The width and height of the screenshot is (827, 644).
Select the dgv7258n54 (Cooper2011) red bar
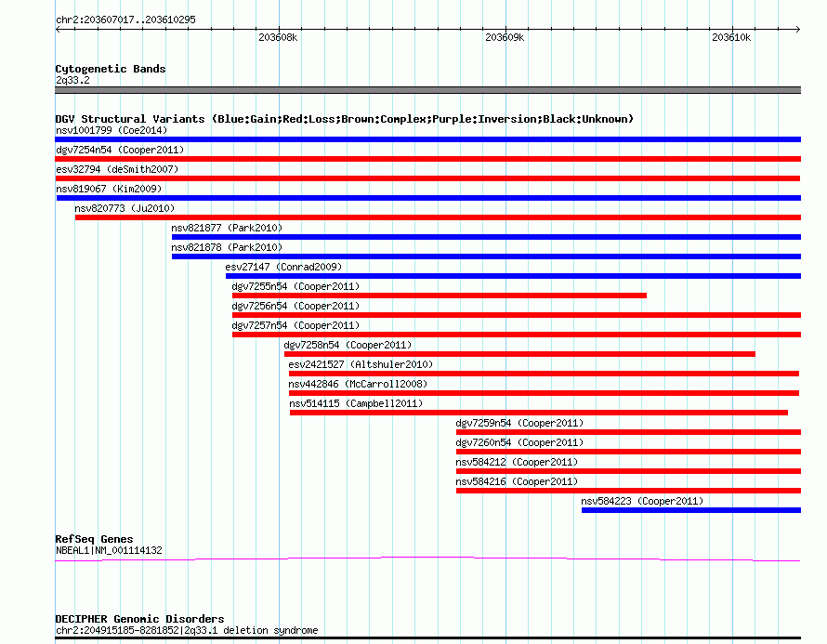point(519,354)
